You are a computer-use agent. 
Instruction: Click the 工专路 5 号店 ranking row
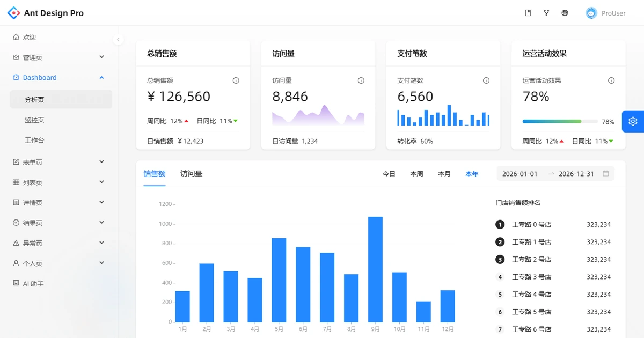pos(553,312)
